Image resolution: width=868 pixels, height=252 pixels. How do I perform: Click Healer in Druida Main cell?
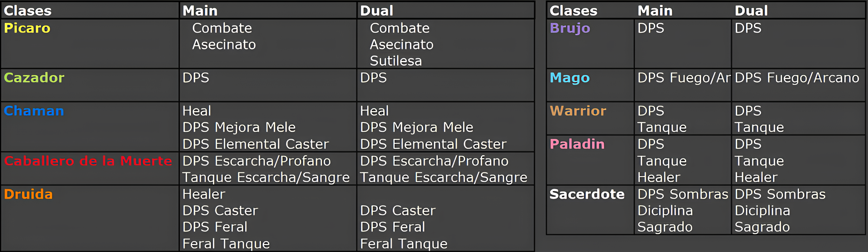click(x=203, y=194)
